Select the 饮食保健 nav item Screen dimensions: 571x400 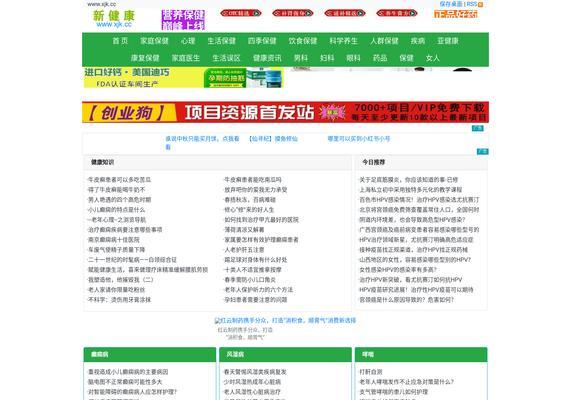pos(303,41)
